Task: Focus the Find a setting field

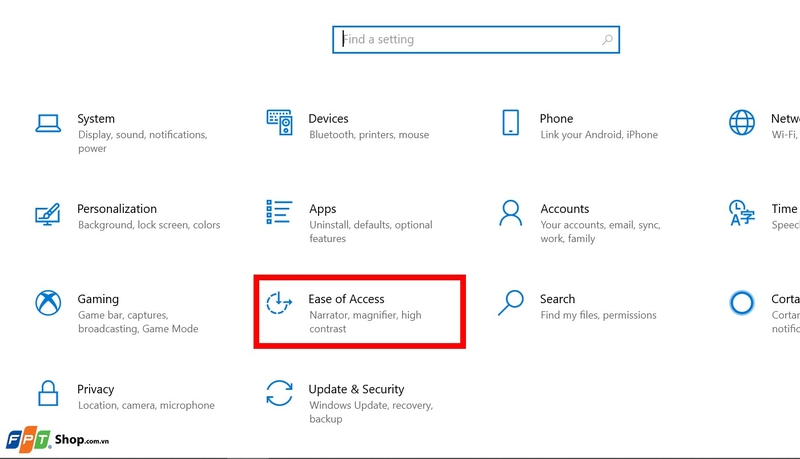Action: pos(476,39)
